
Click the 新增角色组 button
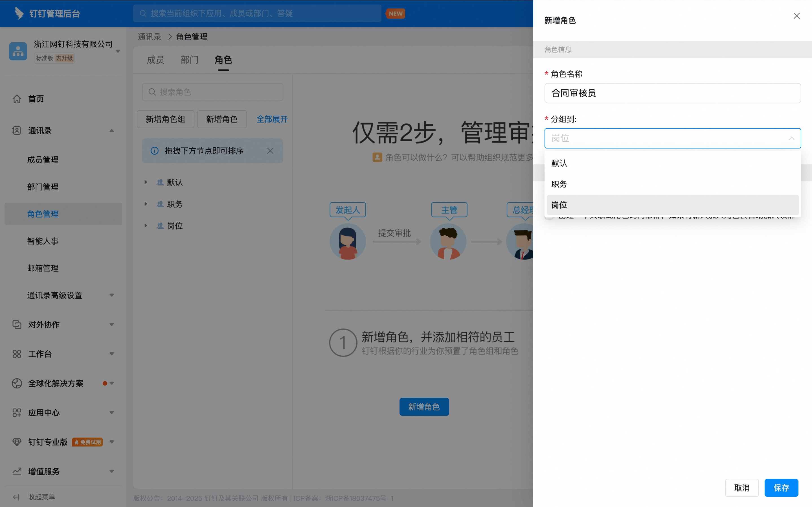[x=166, y=119]
